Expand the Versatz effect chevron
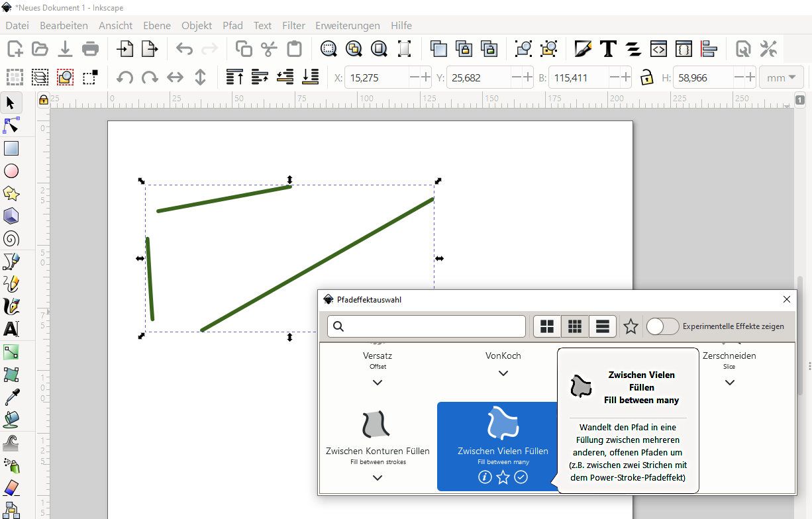Image resolution: width=812 pixels, height=519 pixels. pos(378,383)
